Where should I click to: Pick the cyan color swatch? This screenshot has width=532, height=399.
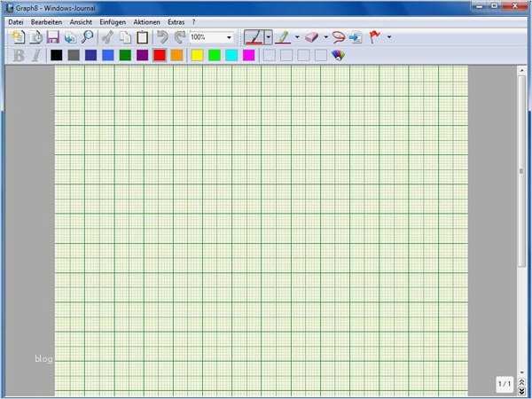point(231,55)
